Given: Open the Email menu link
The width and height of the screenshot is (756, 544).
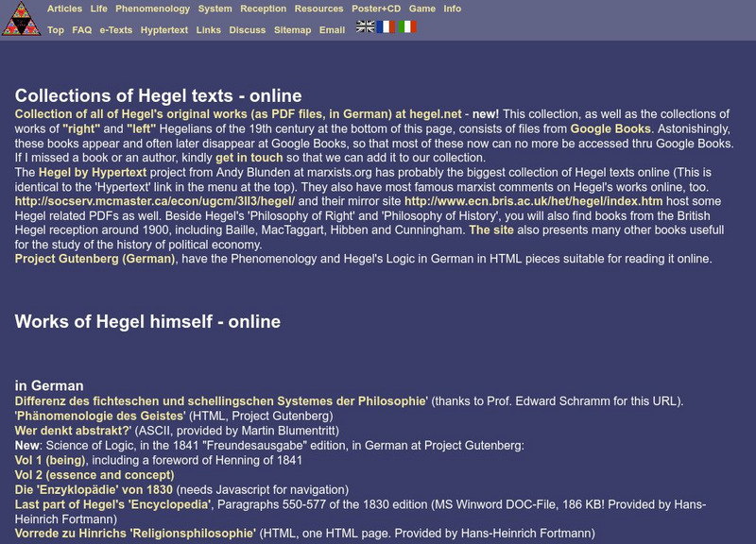Looking at the screenshot, I should 333,30.
